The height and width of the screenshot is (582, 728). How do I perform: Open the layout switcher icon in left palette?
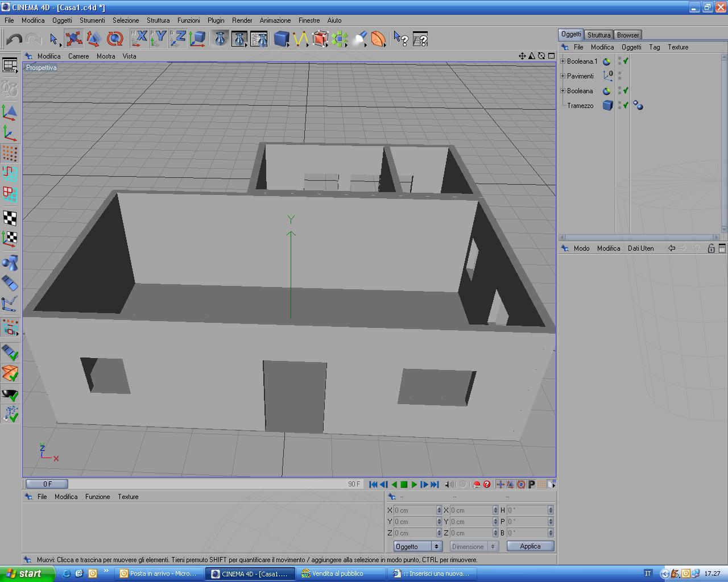[x=10, y=65]
